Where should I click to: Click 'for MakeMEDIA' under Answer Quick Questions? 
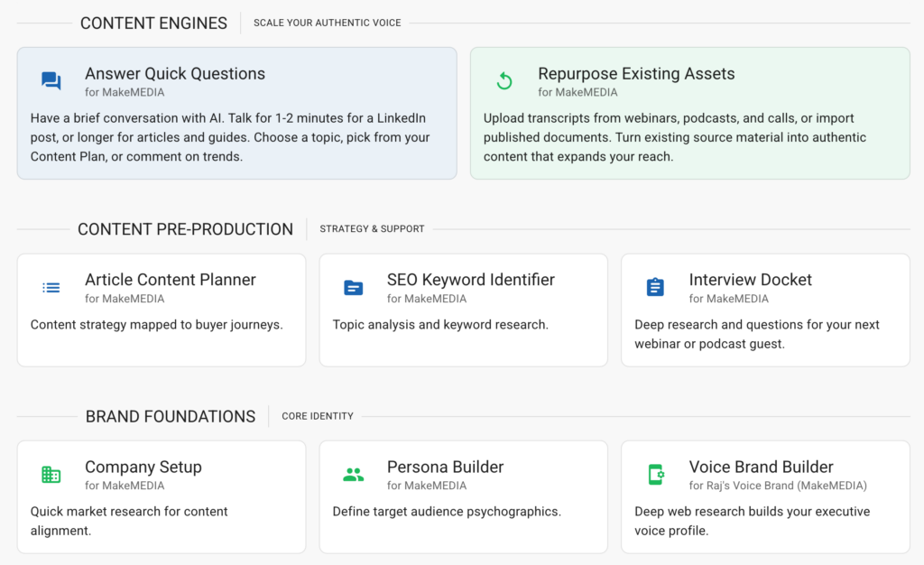125,92
